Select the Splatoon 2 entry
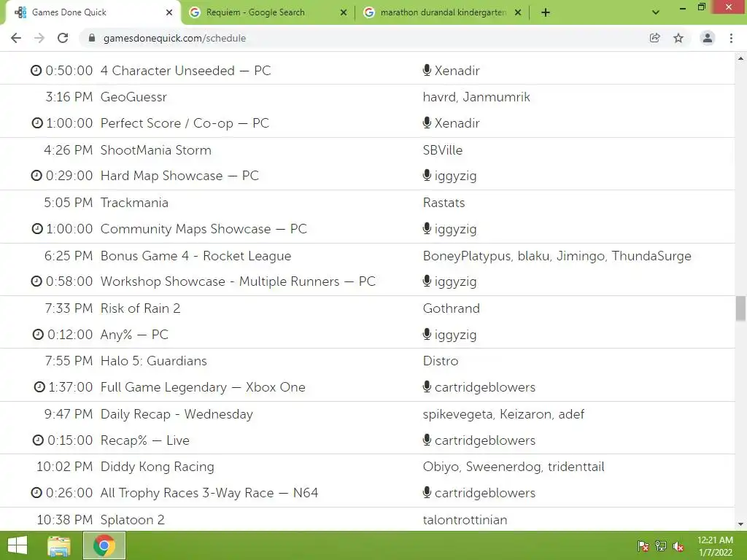The height and width of the screenshot is (560, 747). 133,520
